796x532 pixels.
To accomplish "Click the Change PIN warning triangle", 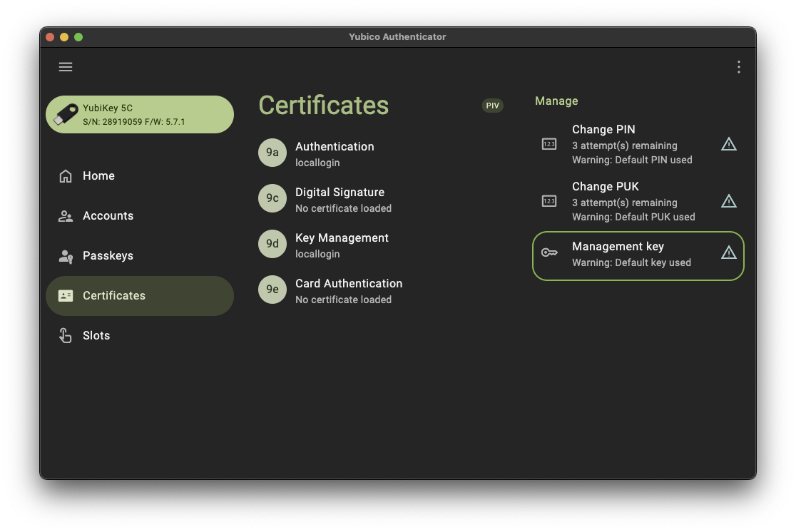I will coord(728,144).
